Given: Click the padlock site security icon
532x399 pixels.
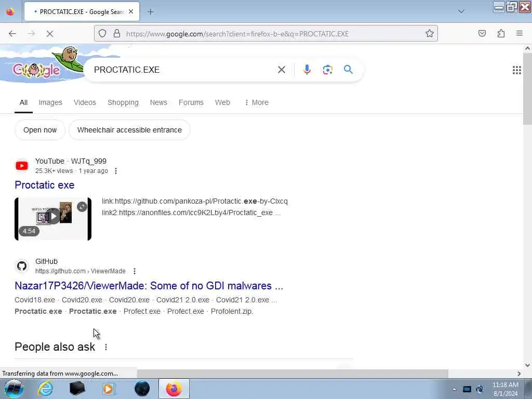Looking at the screenshot, I should (x=117, y=33).
